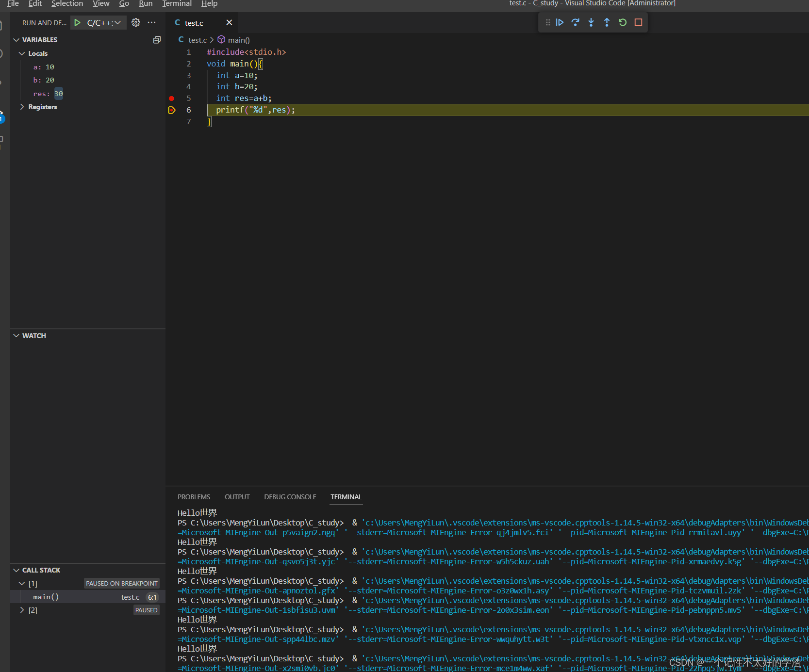Click the PAUSED ON BREAKPOINT label
809x672 pixels.
coord(122,583)
